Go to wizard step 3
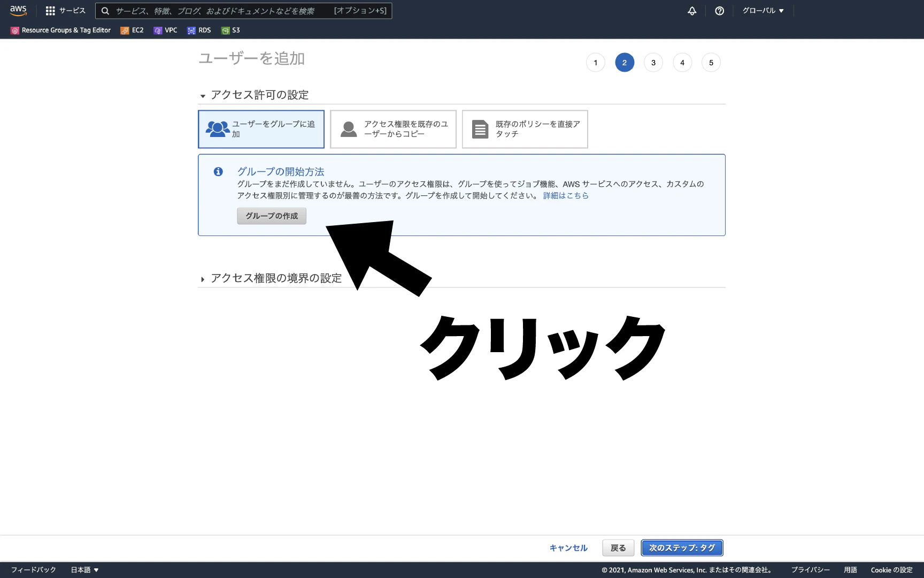Viewport: 924px width, 578px height. point(653,63)
